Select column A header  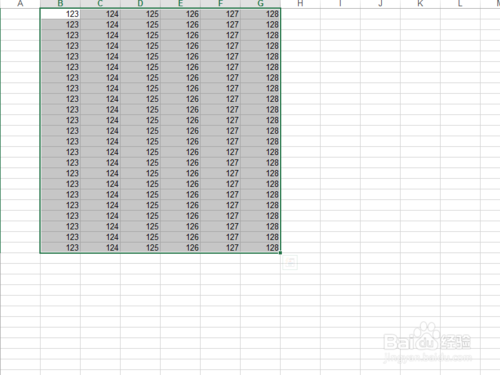pos(20,4)
